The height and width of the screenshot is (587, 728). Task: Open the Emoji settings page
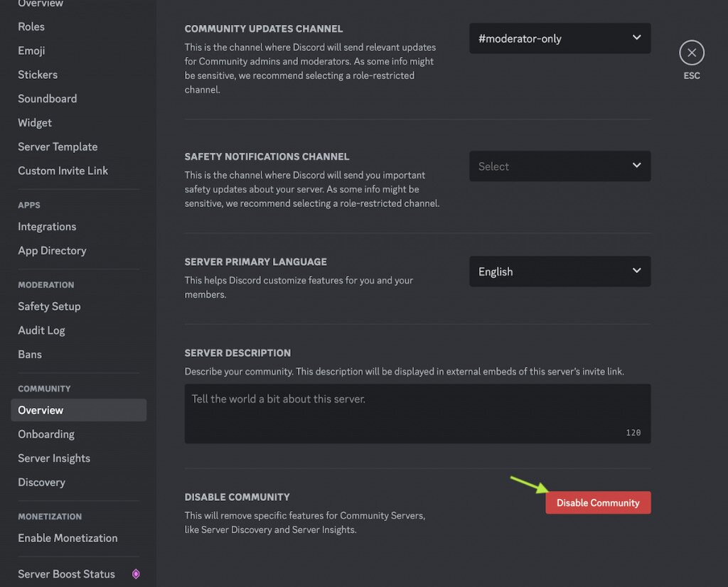(x=31, y=50)
